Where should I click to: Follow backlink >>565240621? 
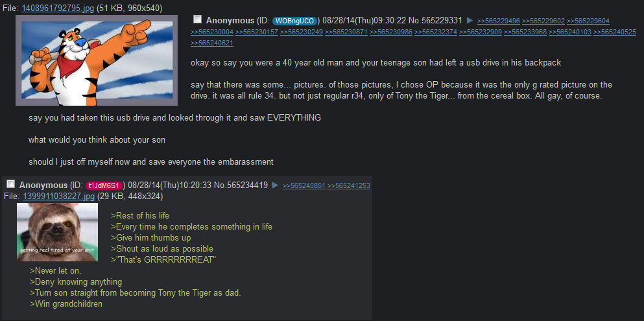point(212,43)
